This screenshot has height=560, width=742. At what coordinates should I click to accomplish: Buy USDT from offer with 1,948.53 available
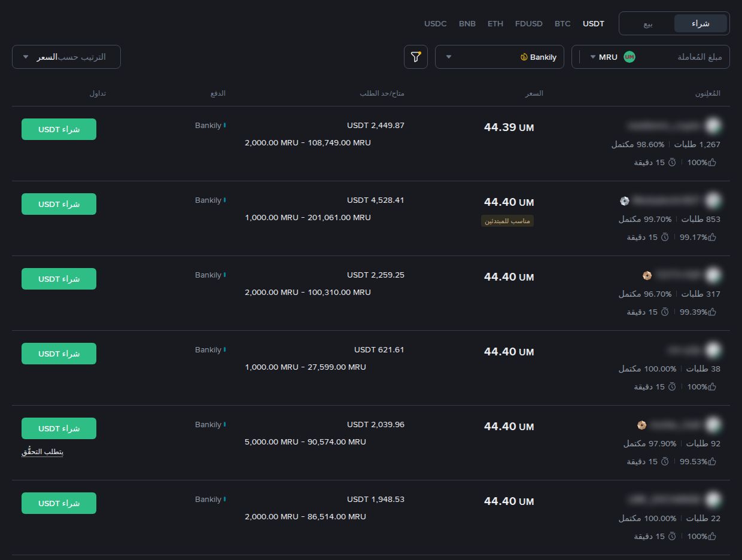tap(59, 503)
